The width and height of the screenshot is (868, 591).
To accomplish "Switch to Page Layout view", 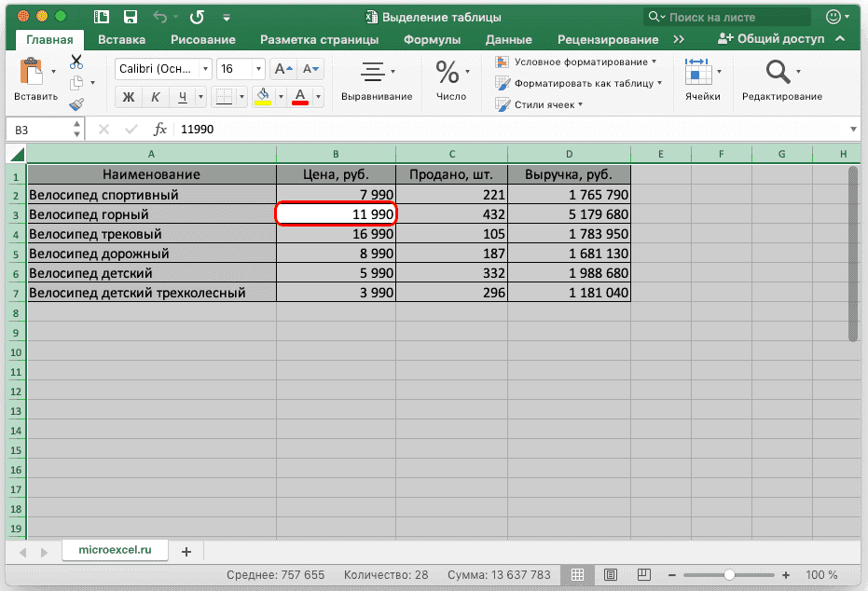I will click(610, 575).
